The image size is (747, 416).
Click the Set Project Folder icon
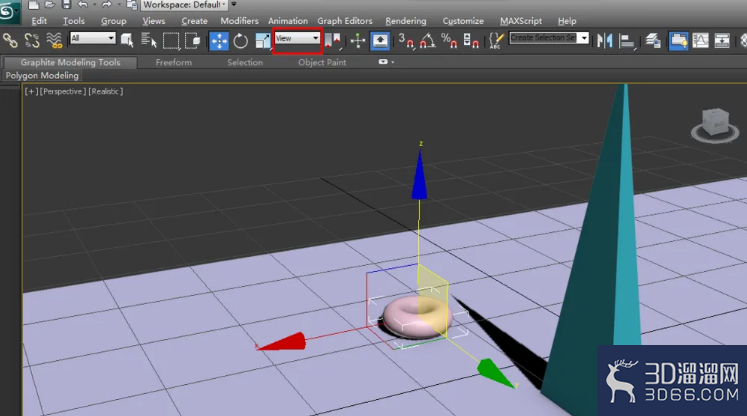pyautogui.click(x=131, y=5)
